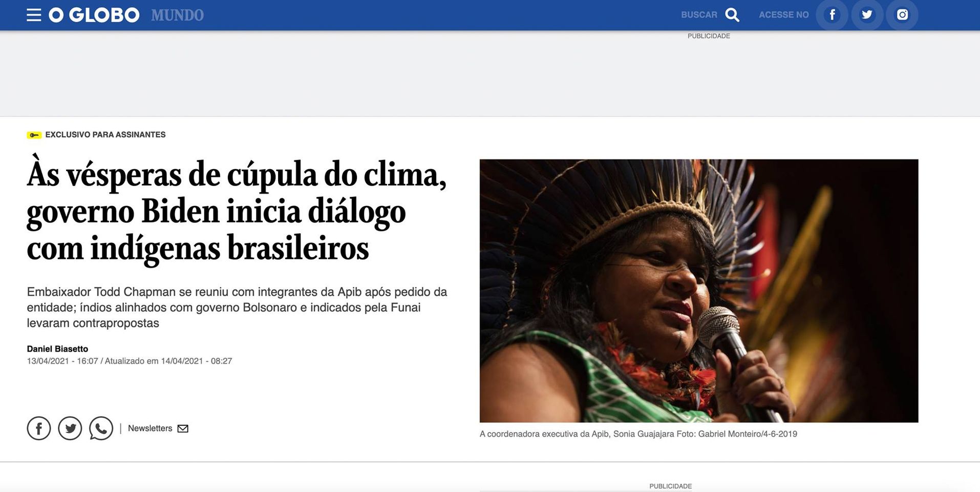Open the Mundo section
The height and width of the screenshot is (492, 980).
177,15
